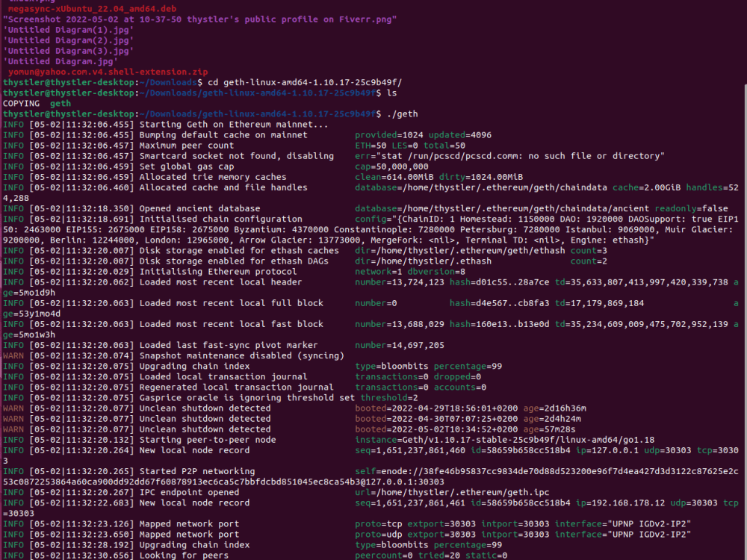The width and height of the screenshot is (747, 560).
Task: Select the 'clean=614.00MiB' value
Action: click(394, 177)
